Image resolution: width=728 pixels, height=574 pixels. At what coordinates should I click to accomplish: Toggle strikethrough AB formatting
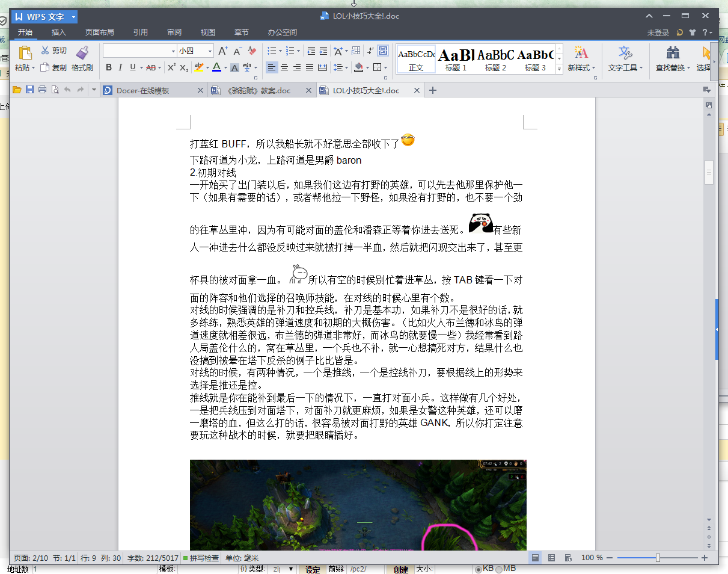(x=151, y=67)
